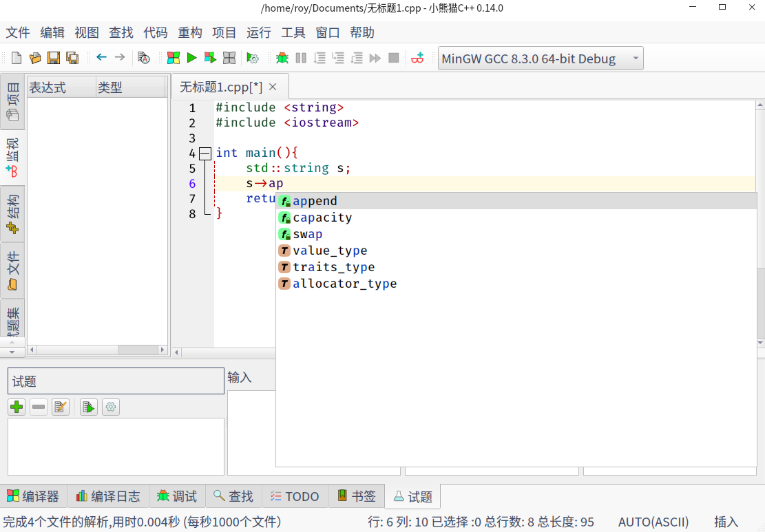765x532 pixels.
Task: Open the 书签 bottom tab
Action: (x=357, y=496)
